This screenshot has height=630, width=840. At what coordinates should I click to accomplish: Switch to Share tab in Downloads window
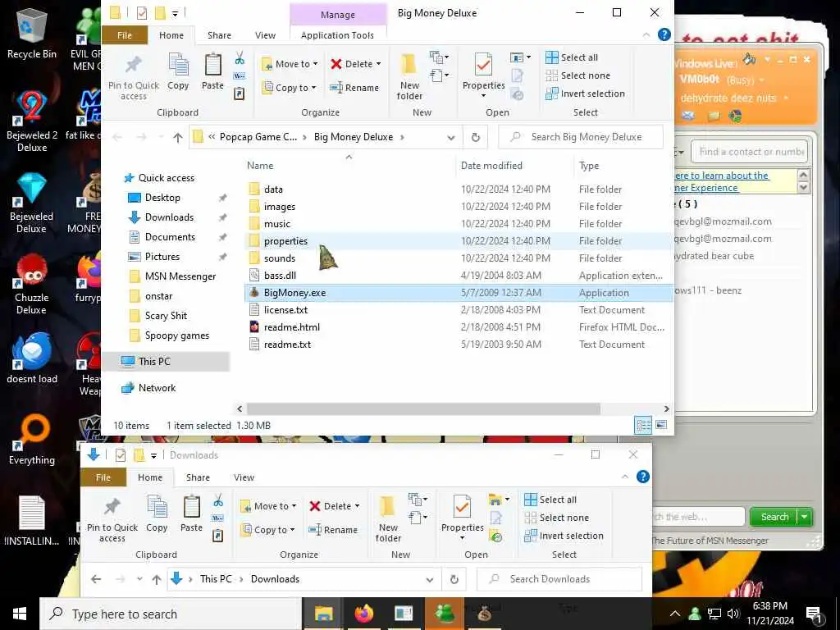click(x=198, y=478)
